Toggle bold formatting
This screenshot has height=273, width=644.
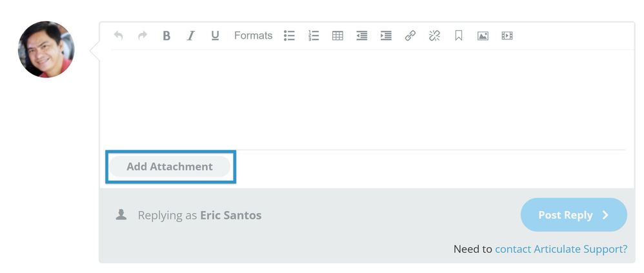[166, 36]
